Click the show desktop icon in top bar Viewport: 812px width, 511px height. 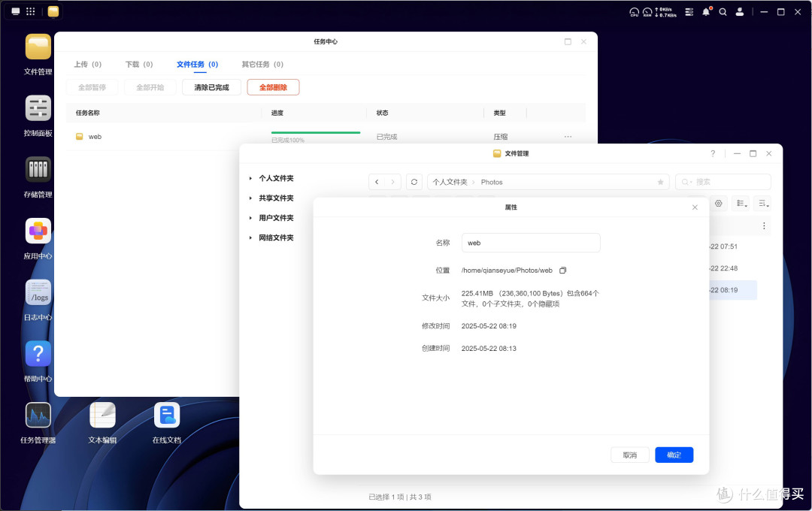point(16,11)
